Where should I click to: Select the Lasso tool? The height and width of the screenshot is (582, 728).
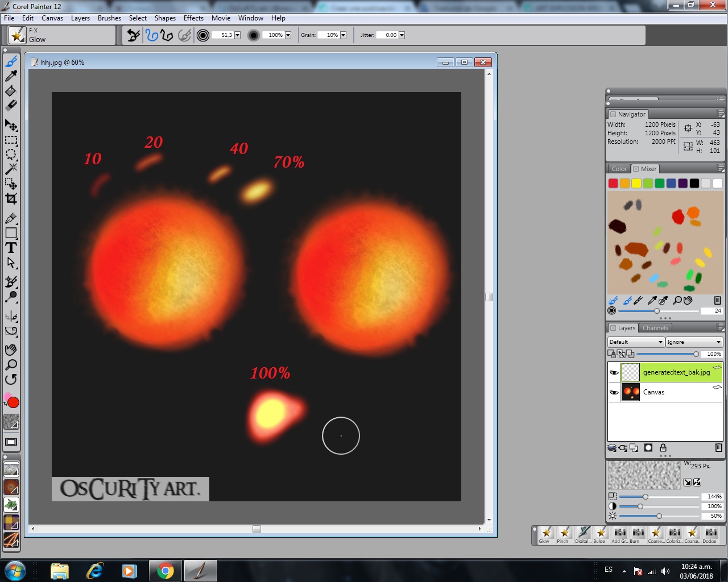(x=11, y=155)
